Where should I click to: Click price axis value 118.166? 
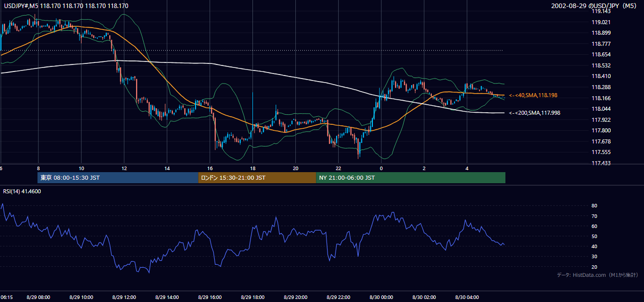coord(601,98)
